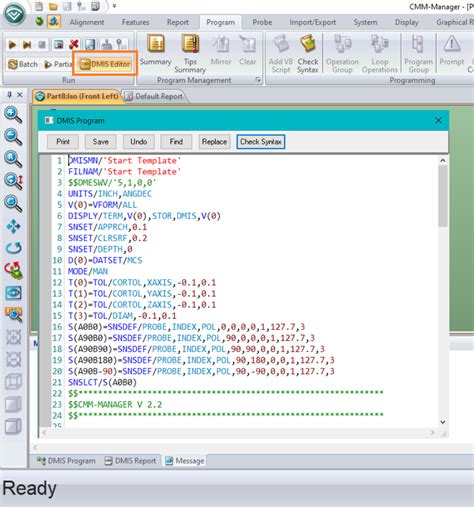This screenshot has height=507, width=474.
Task: Click the red X delete icon in Run group
Action: coord(74,44)
